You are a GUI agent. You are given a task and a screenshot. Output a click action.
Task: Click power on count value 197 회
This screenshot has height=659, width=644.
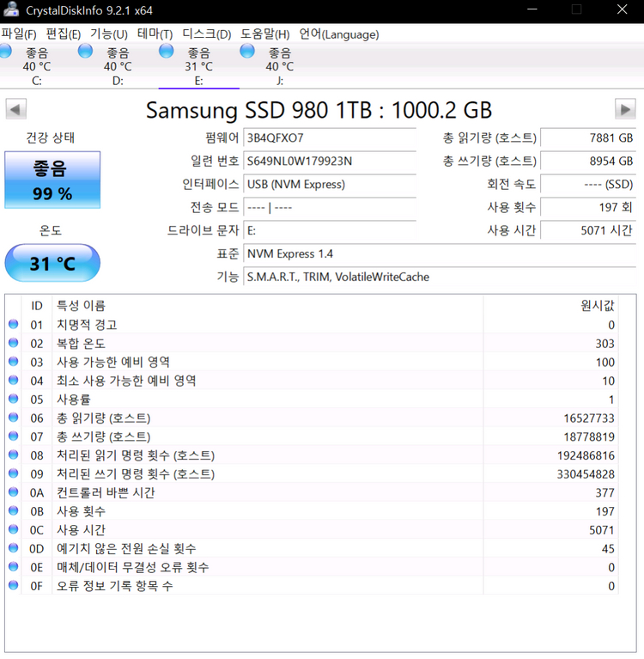pos(588,207)
